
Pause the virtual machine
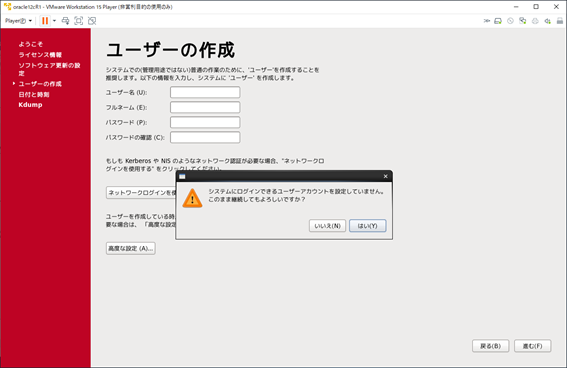click(45, 21)
